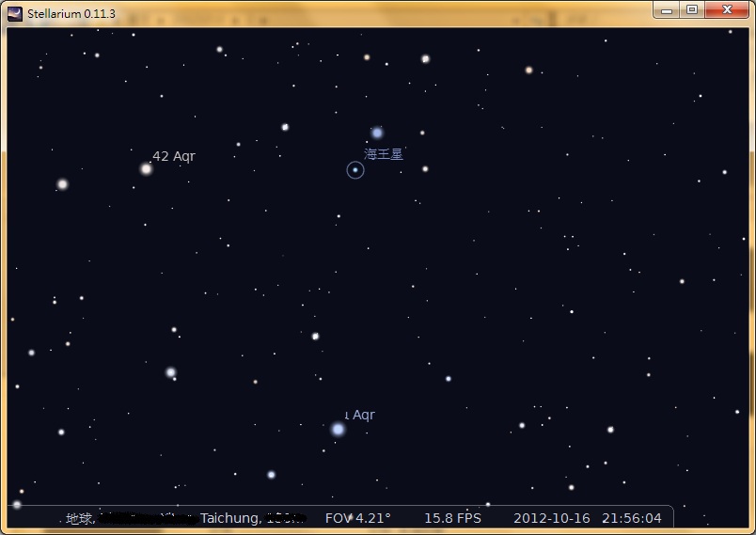Select the bright star ι Aqr
Image resolution: width=756 pixels, height=535 pixels.
[338, 429]
